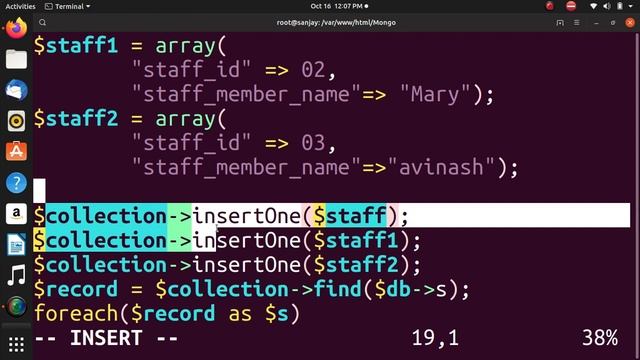Click the $staff2 variable at array assignment
640x360 pixels.
pos(76,119)
